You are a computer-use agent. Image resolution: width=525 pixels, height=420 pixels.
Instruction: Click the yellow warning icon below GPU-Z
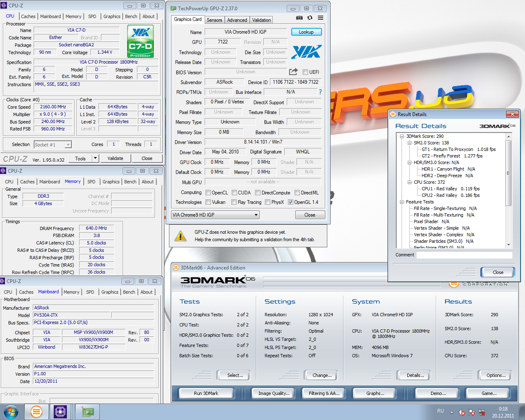pyautogui.click(x=180, y=236)
